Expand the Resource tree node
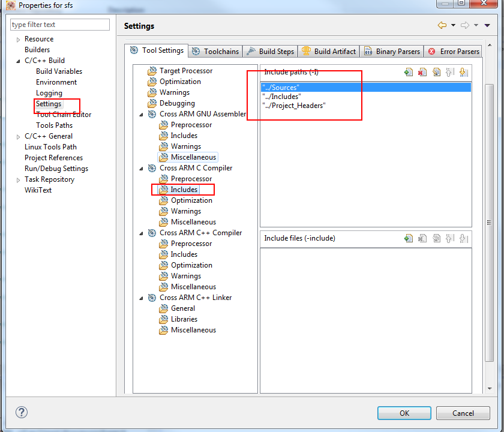Screen dimensions: 504x432 tap(18, 40)
